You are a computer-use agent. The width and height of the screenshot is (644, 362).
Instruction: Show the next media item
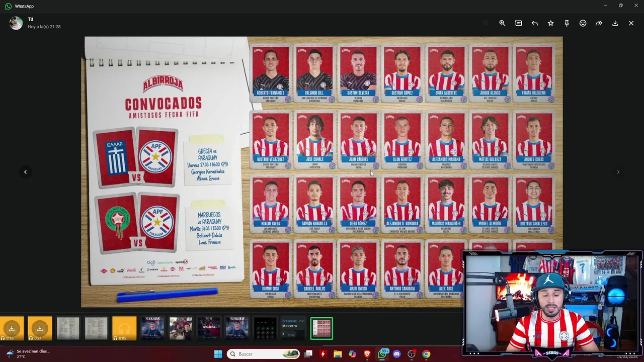click(x=618, y=172)
